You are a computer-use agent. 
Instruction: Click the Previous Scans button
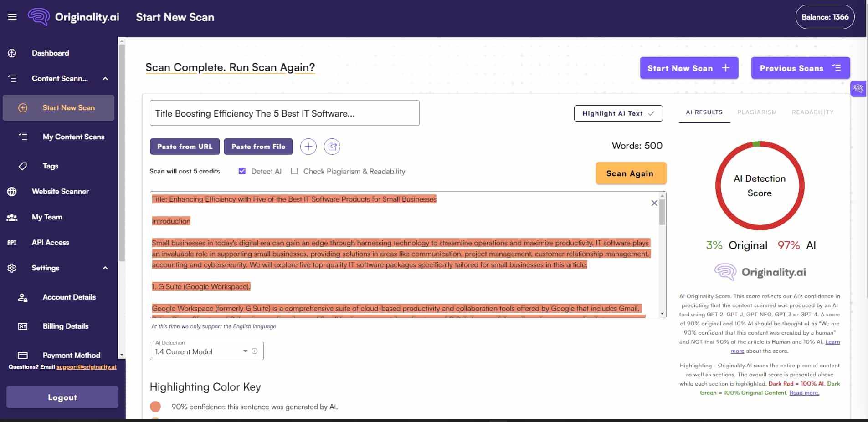(x=801, y=68)
